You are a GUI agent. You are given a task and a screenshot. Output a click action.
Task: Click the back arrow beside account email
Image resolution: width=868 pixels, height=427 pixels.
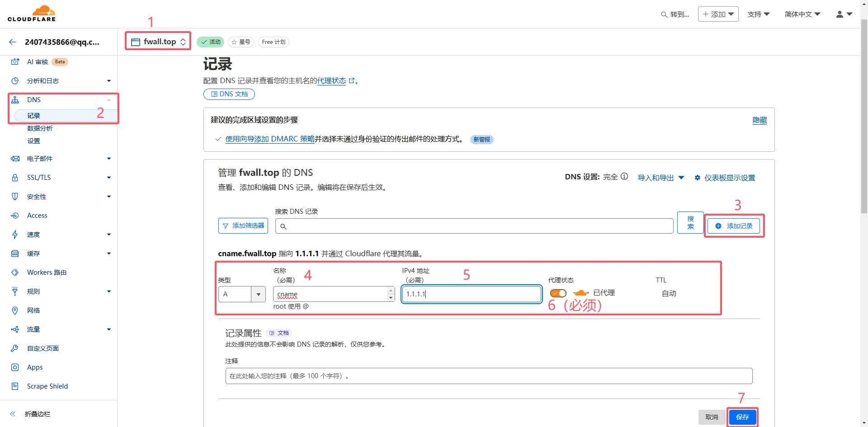pyautogui.click(x=13, y=42)
